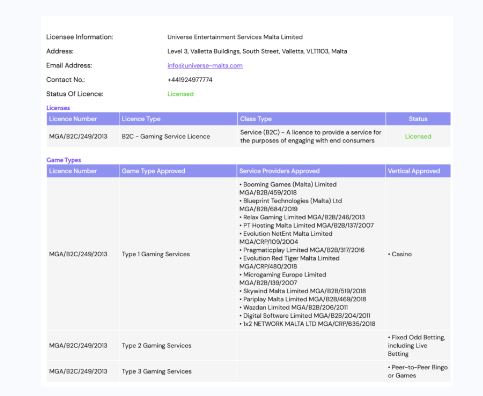
Task: Click the Status Of Licence label
Action: coord(75,94)
